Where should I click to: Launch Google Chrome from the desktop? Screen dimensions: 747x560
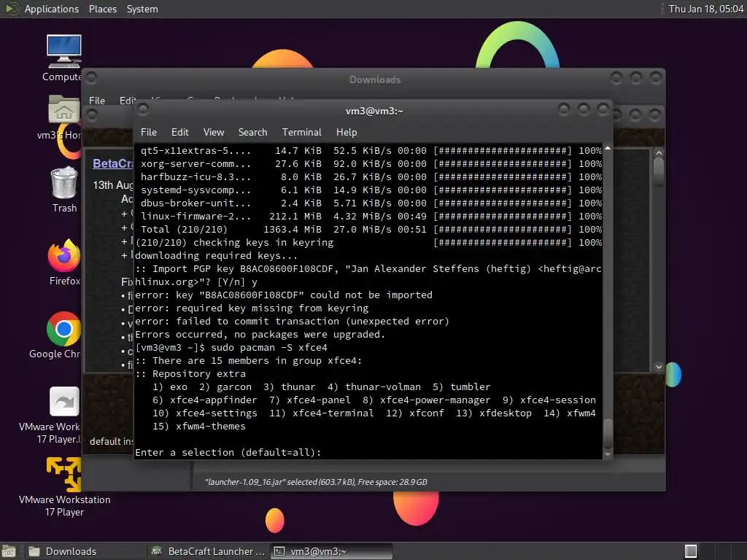(x=64, y=329)
